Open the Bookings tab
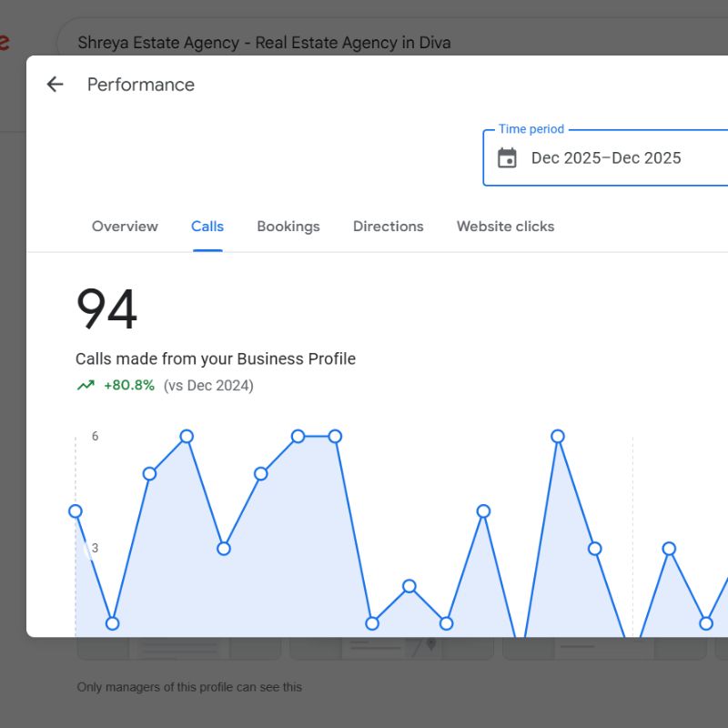728x728 pixels. point(288,227)
